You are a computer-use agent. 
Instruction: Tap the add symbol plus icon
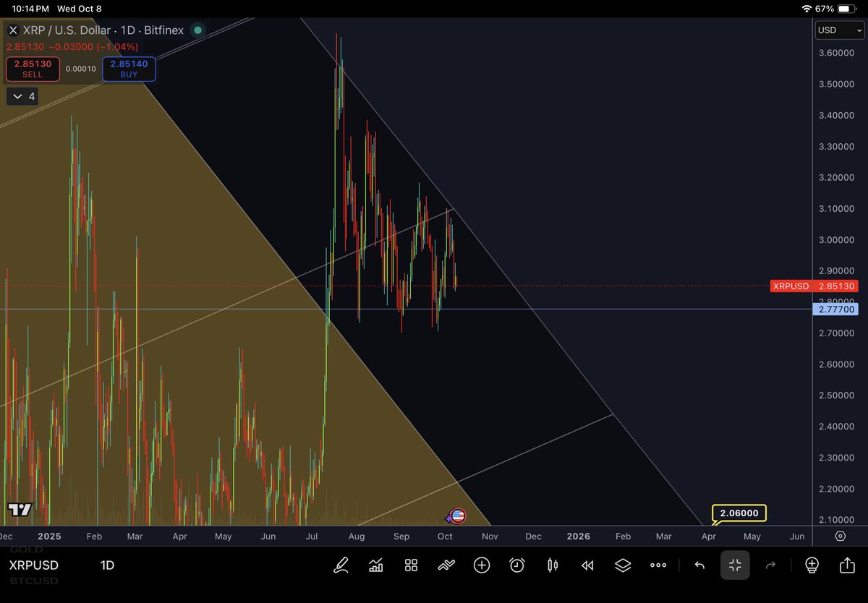482,565
